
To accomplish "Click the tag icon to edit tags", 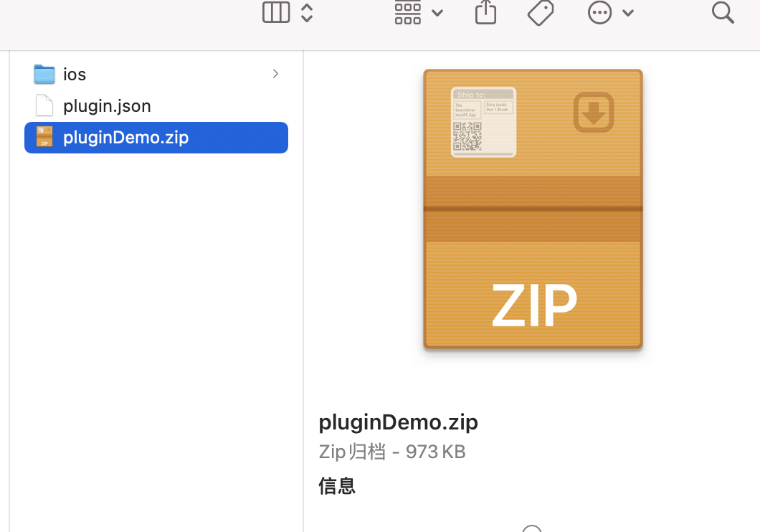I will (x=541, y=13).
